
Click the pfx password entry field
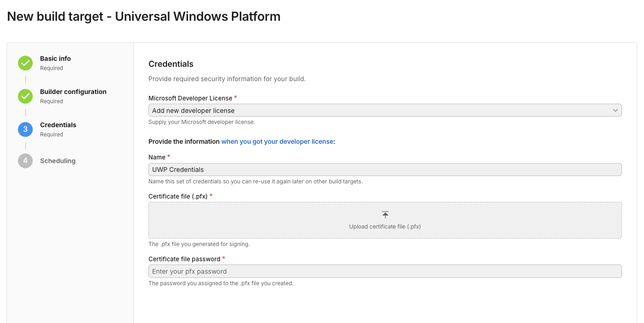click(385, 271)
